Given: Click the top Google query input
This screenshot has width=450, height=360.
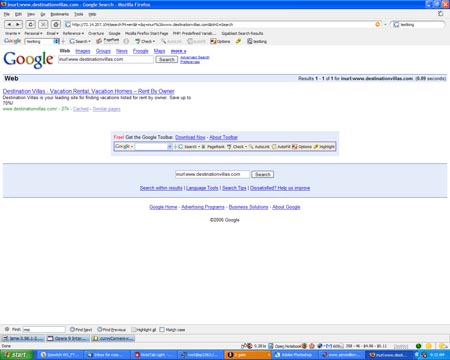Looking at the screenshot, I should 106,59.
